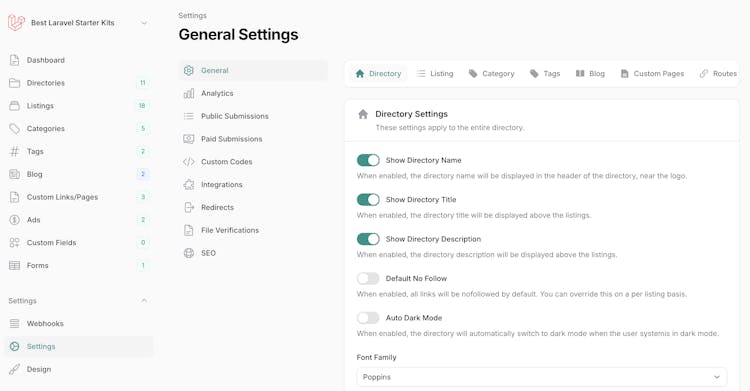Open Paid Submissions settings

point(253,139)
